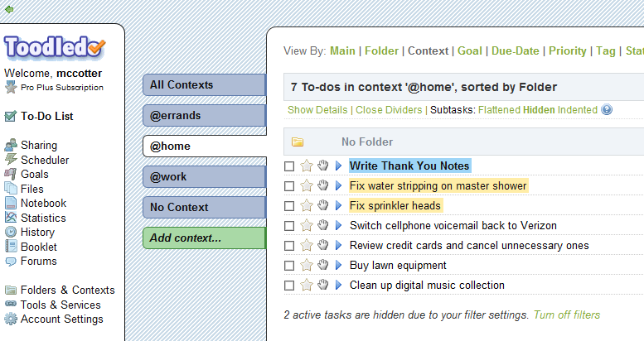This screenshot has height=341, width=644.
Task: Collapse the No Folder divider
Action: [x=298, y=142]
